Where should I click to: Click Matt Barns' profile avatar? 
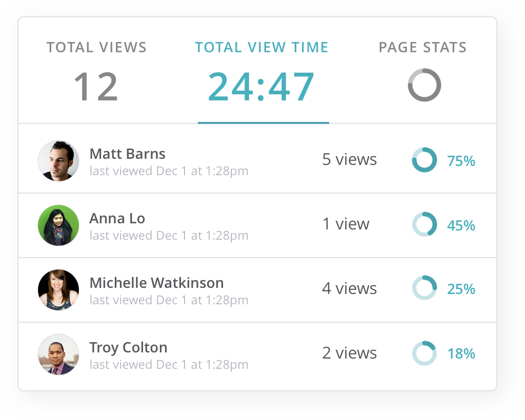[58, 160]
